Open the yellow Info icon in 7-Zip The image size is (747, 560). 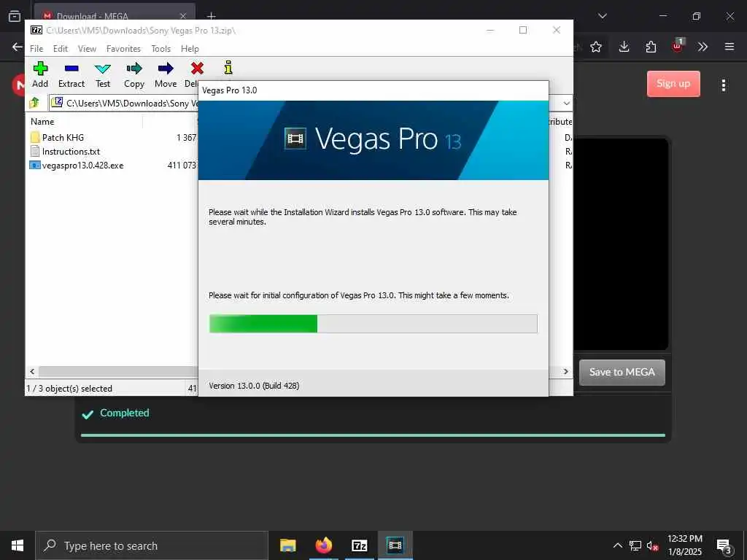coord(228,68)
